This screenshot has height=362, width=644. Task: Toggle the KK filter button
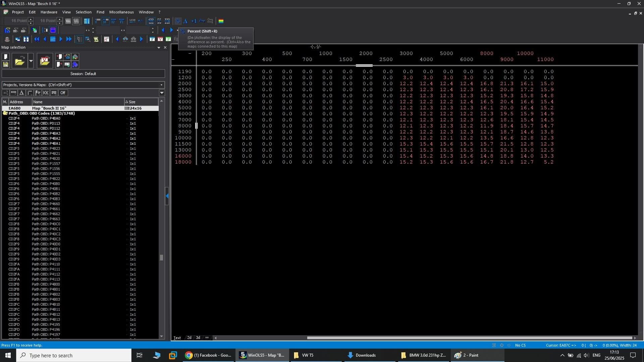46,93
